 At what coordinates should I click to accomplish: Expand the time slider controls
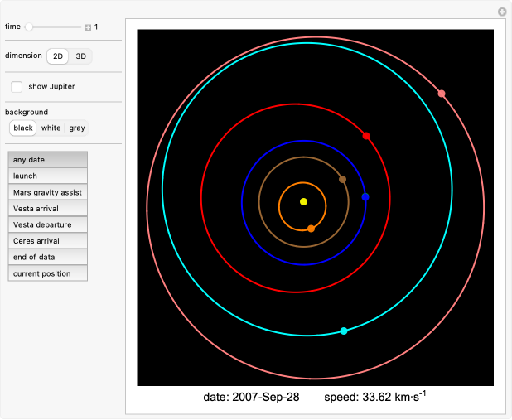coord(87,27)
